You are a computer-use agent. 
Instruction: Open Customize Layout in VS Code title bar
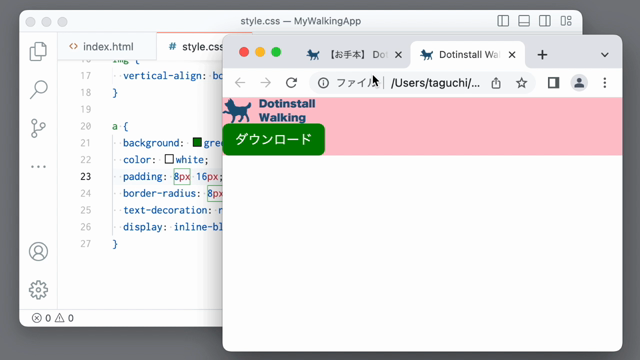coord(566,21)
